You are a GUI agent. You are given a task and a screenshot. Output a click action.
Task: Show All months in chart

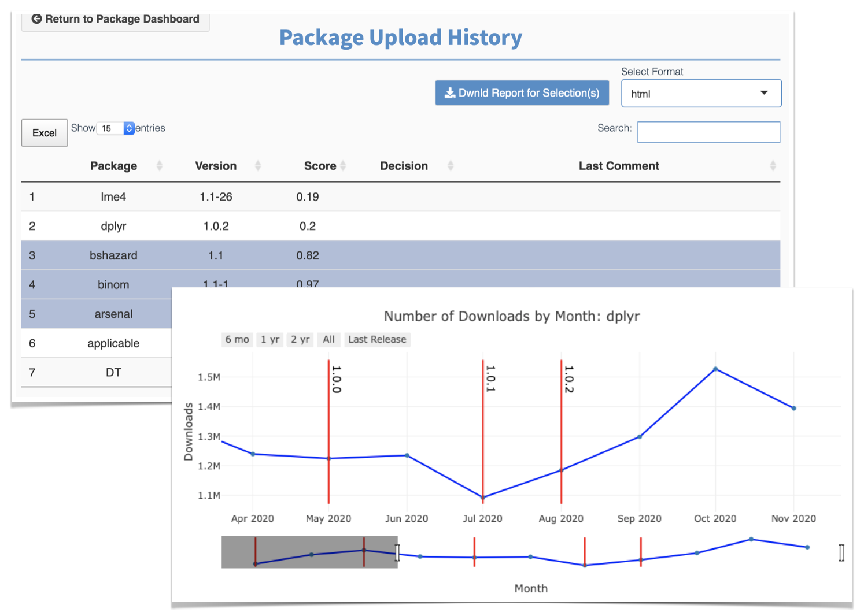pyautogui.click(x=328, y=339)
